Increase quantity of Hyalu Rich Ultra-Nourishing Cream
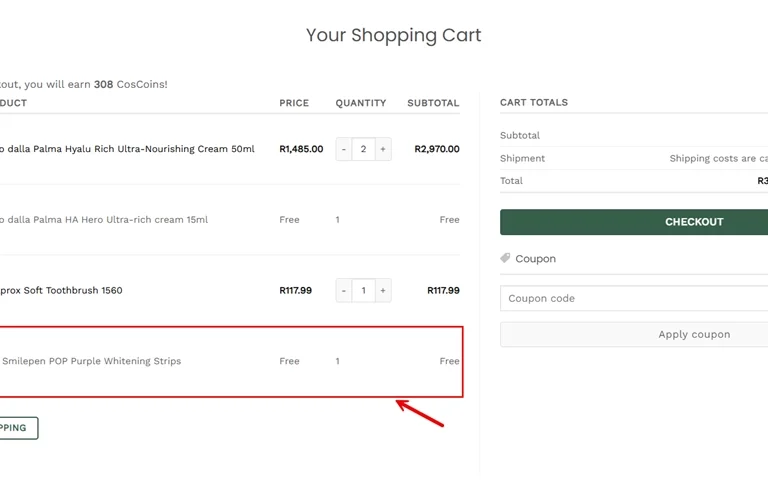 click(383, 149)
